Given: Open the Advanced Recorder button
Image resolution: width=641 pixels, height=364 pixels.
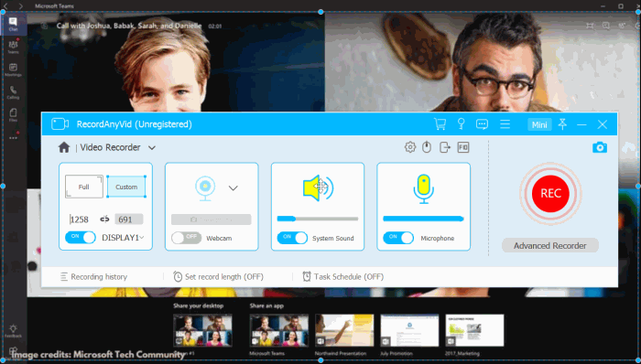Looking at the screenshot, I should [x=550, y=246].
